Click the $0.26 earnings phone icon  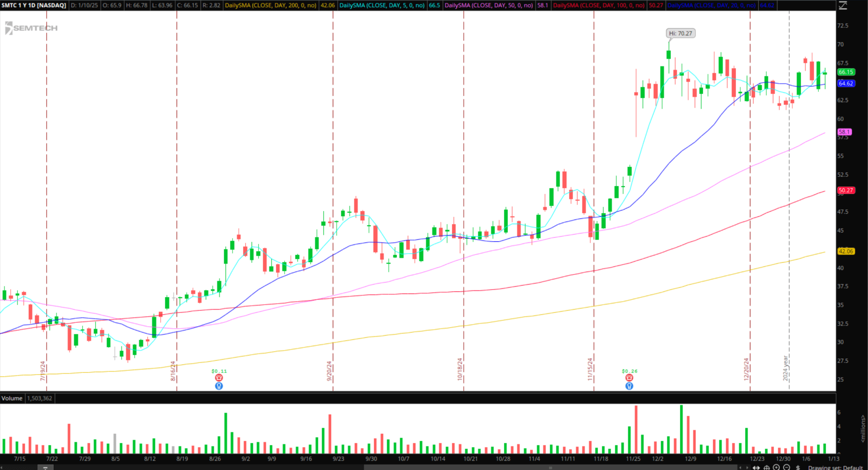(x=629, y=378)
